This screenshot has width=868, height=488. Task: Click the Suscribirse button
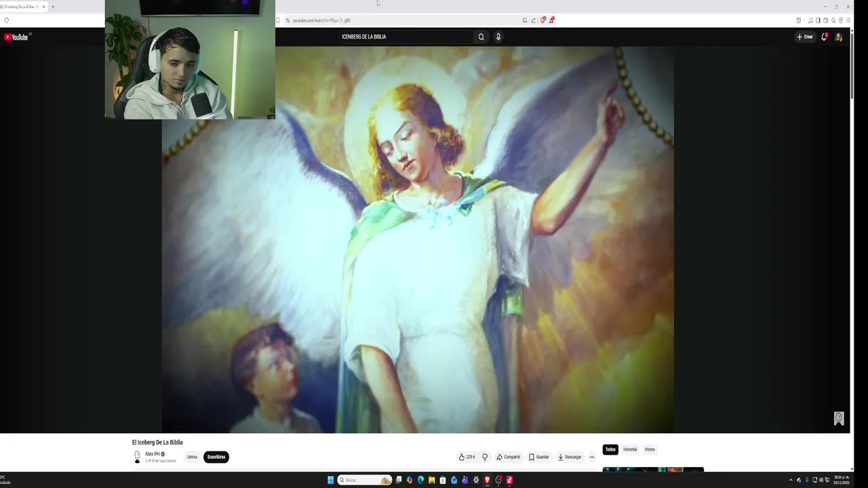coord(216,457)
